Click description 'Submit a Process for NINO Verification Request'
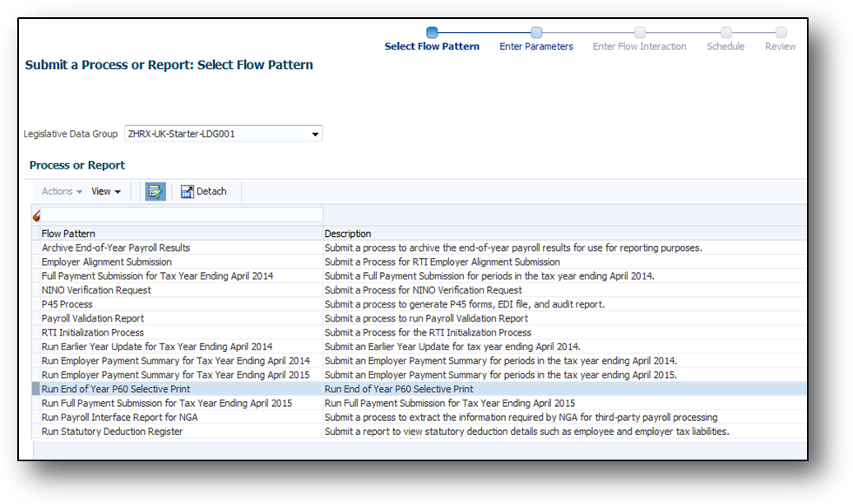 tap(424, 290)
